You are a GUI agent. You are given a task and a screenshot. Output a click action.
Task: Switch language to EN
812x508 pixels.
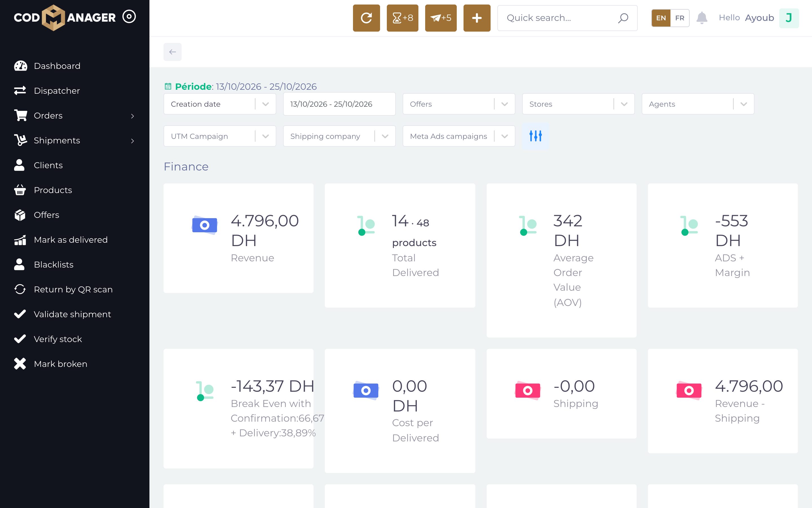point(661,18)
